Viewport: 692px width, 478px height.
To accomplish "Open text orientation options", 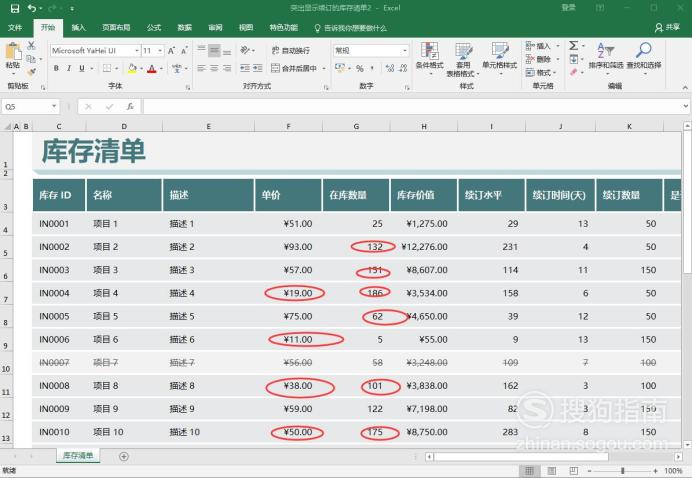I will click(x=247, y=50).
